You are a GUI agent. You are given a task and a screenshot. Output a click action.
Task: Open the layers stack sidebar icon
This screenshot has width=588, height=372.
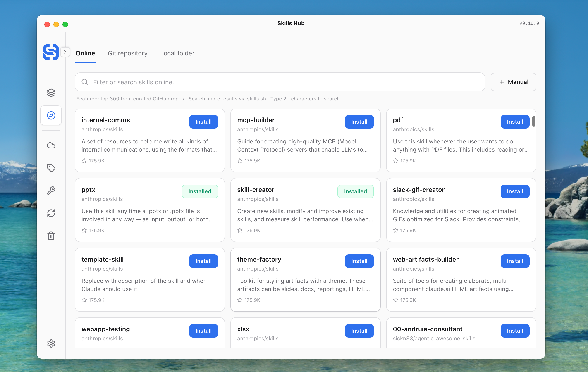[51, 93]
